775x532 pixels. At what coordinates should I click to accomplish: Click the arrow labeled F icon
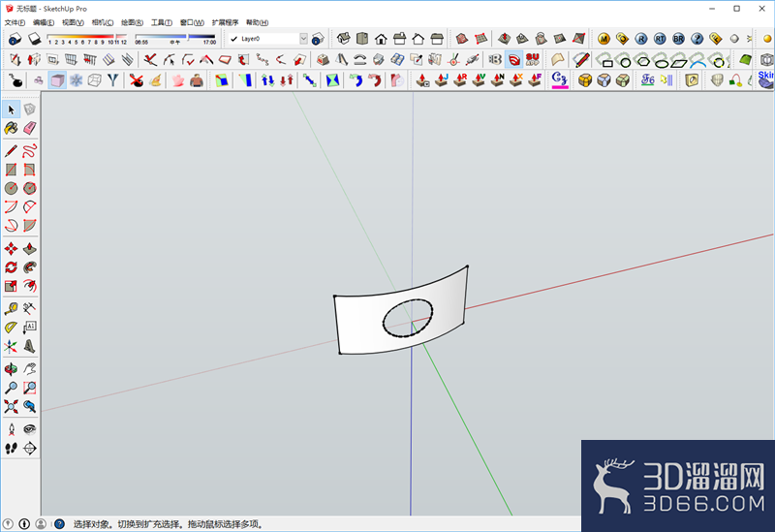(x=535, y=79)
